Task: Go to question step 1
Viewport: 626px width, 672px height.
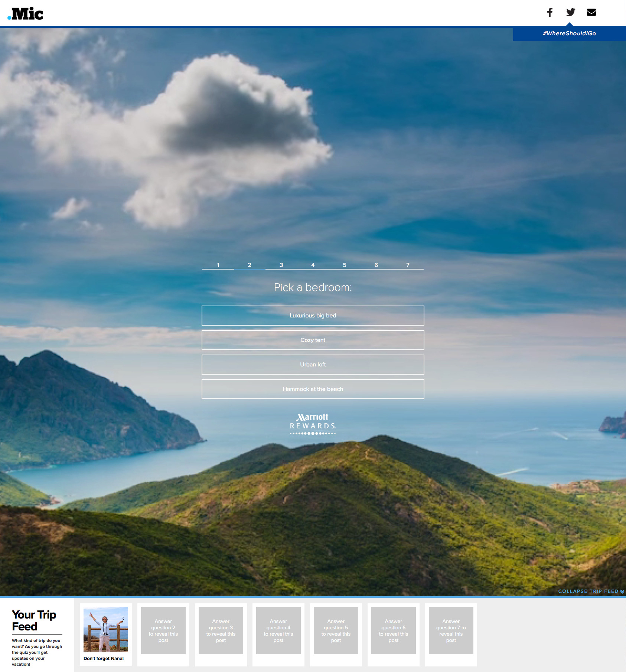Action: 218,265
